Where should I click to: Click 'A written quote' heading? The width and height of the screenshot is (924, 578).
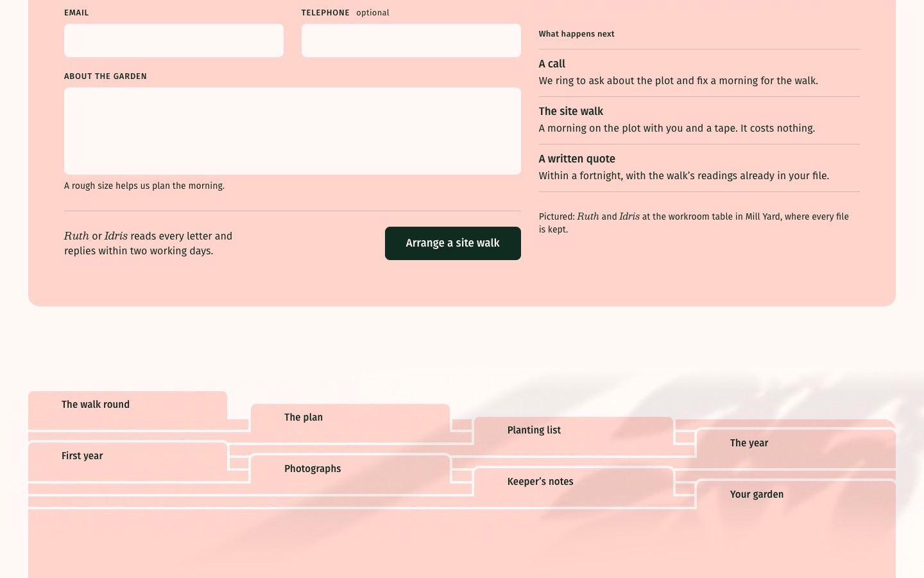pos(577,159)
